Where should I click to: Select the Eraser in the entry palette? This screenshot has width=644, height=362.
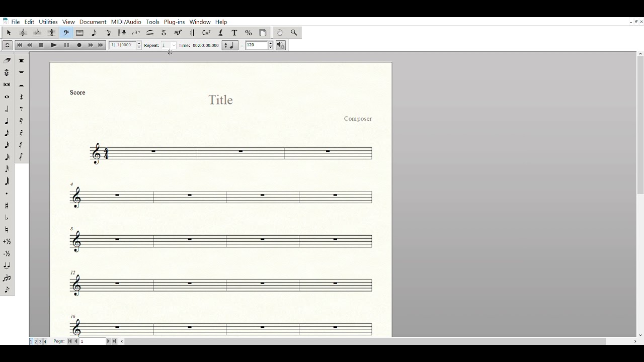[7, 60]
